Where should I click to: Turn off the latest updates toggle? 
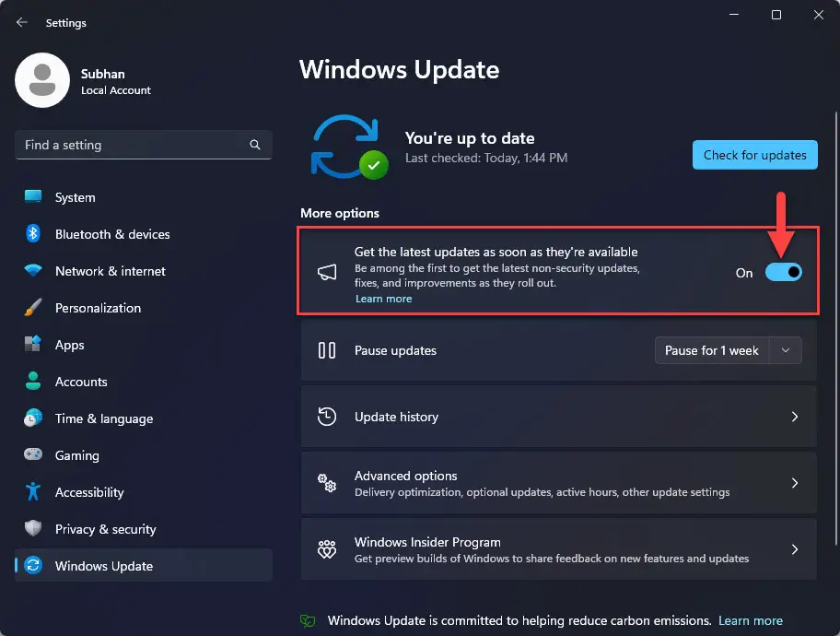(x=783, y=273)
